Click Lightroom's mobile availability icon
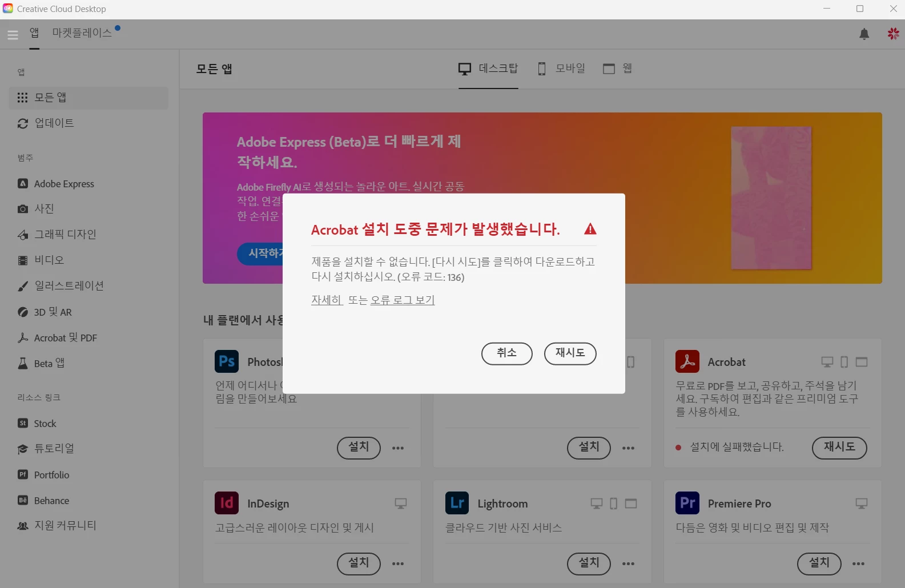 click(x=614, y=504)
